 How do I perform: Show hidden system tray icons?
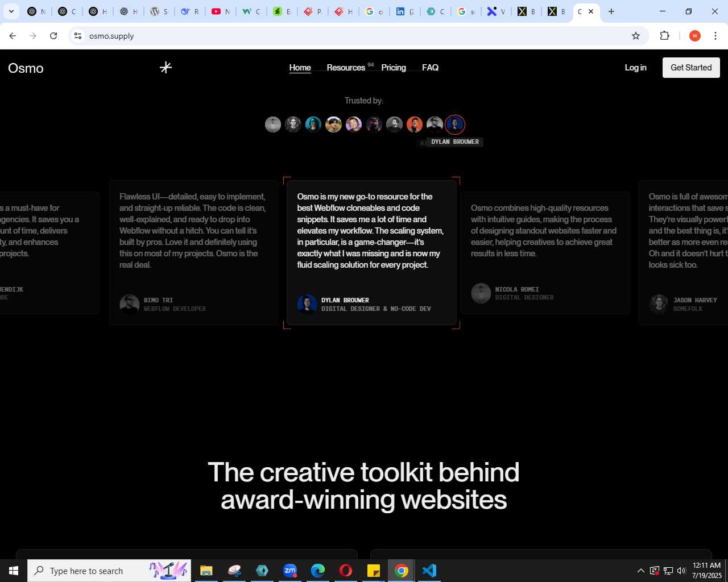click(x=641, y=571)
